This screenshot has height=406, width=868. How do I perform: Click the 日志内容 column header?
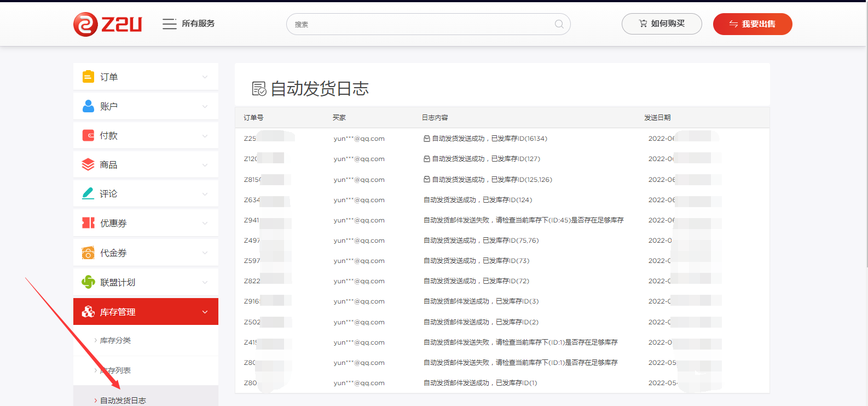pyautogui.click(x=435, y=118)
